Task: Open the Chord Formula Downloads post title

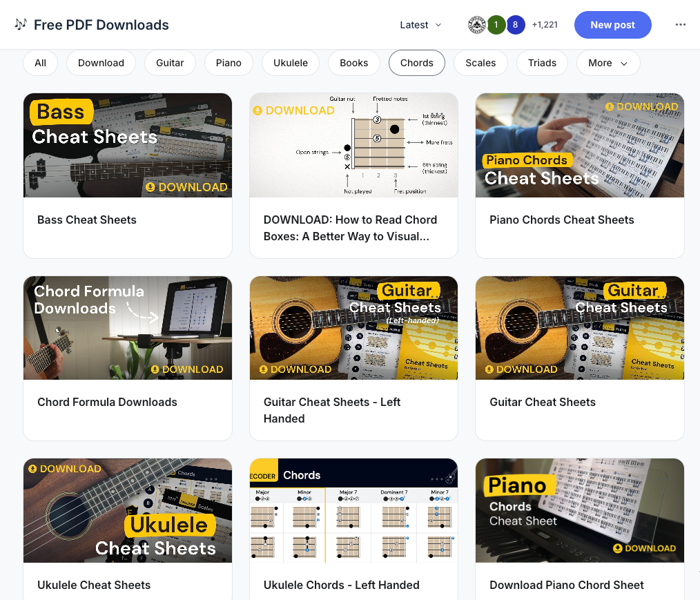Action: click(x=107, y=403)
